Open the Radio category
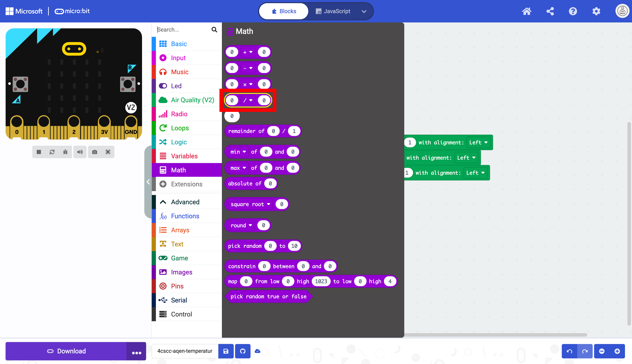The width and height of the screenshot is (632, 364). coord(187,114)
